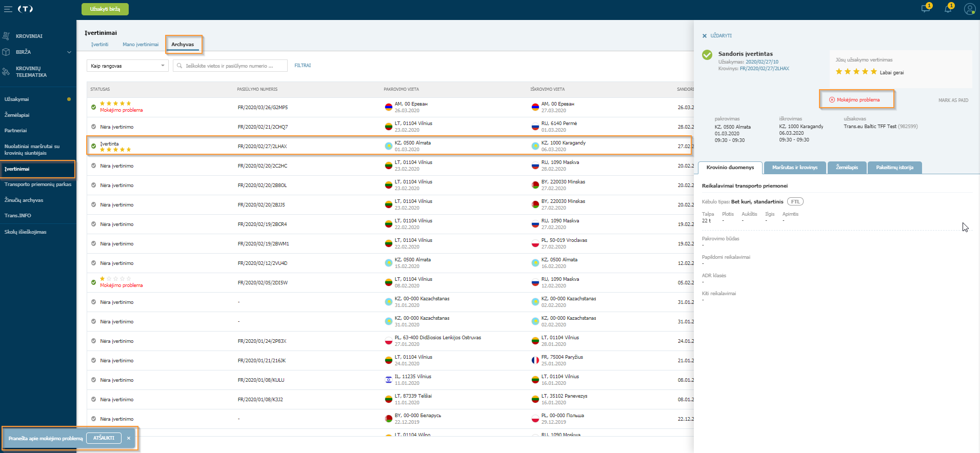This screenshot has width=980, height=453.
Task: Click the green Sandoris įvertintas check icon
Action: (x=707, y=55)
